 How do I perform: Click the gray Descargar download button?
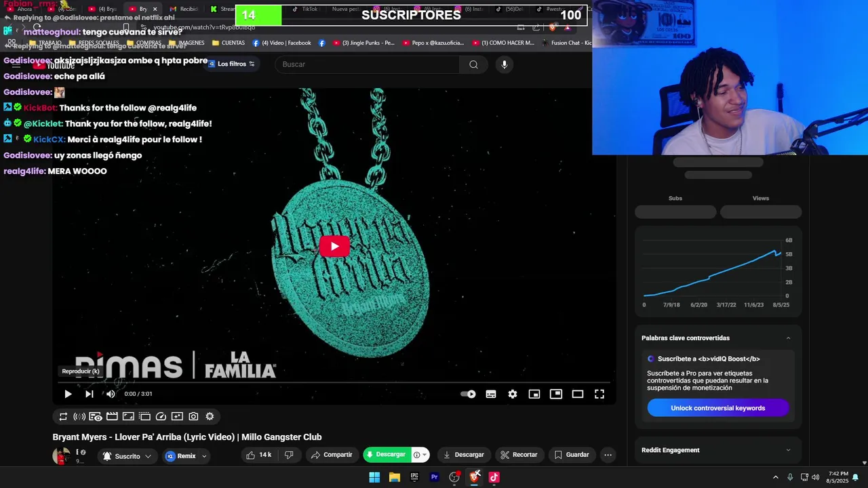coord(463,455)
